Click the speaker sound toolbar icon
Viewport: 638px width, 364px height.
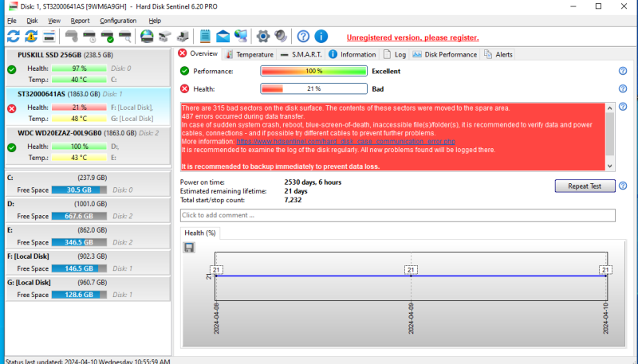point(281,37)
